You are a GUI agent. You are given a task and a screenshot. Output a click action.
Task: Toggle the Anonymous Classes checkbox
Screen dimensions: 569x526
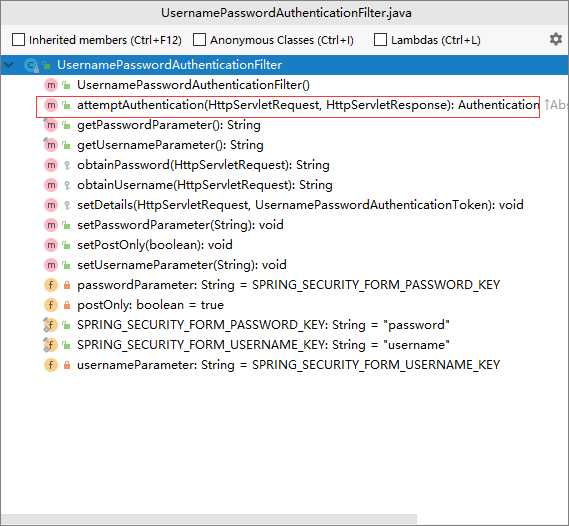[x=199, y=40]
